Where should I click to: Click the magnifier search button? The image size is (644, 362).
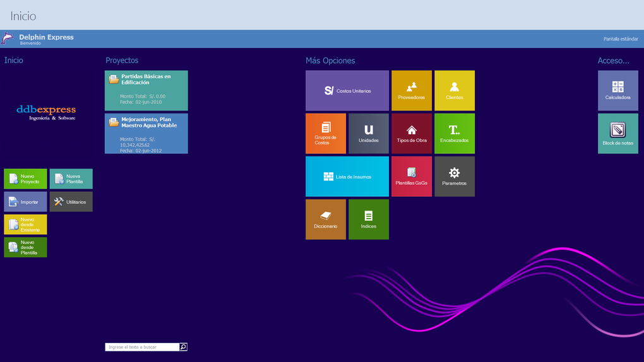point(184,347)
